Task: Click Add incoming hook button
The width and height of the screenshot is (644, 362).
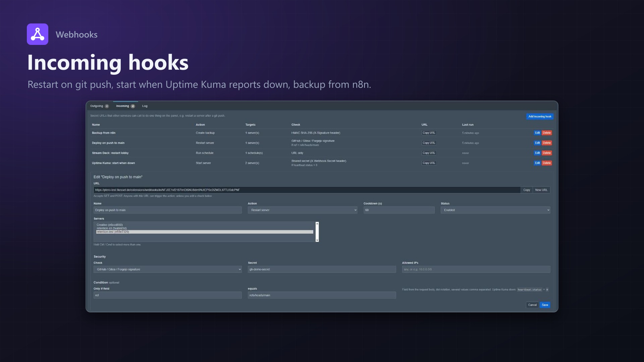Action: tap(540, 117)
